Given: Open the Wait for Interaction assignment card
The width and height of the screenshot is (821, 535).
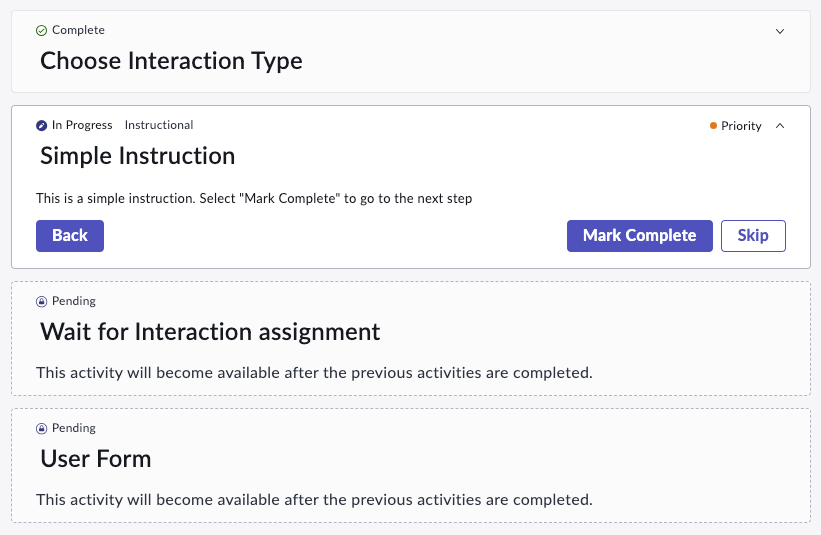Looking at the screenshot, I should point(411,339).
